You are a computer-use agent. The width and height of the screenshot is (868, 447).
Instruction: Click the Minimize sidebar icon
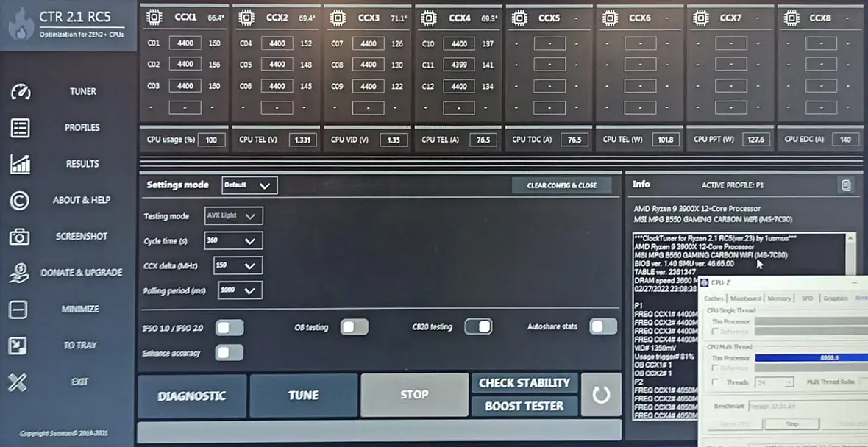(x=18, y=310)
